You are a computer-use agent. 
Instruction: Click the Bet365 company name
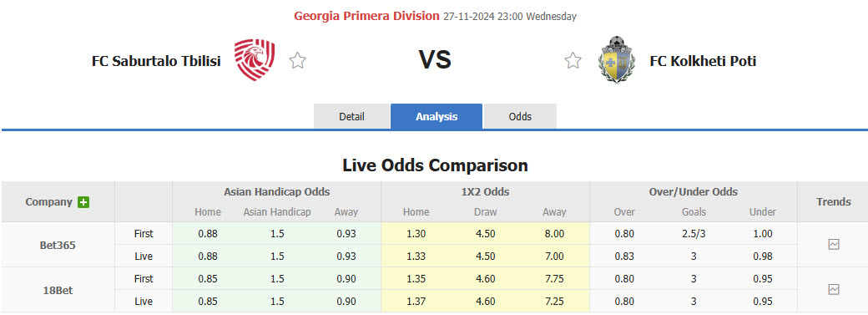pyautogui.click(x=58, y=245)
